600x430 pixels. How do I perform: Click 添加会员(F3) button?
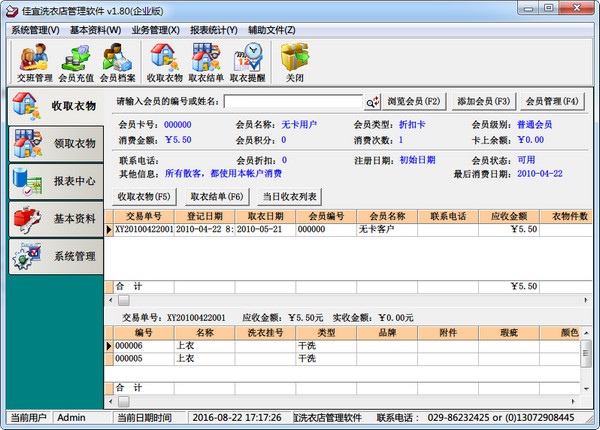click(x=484, y=101)
